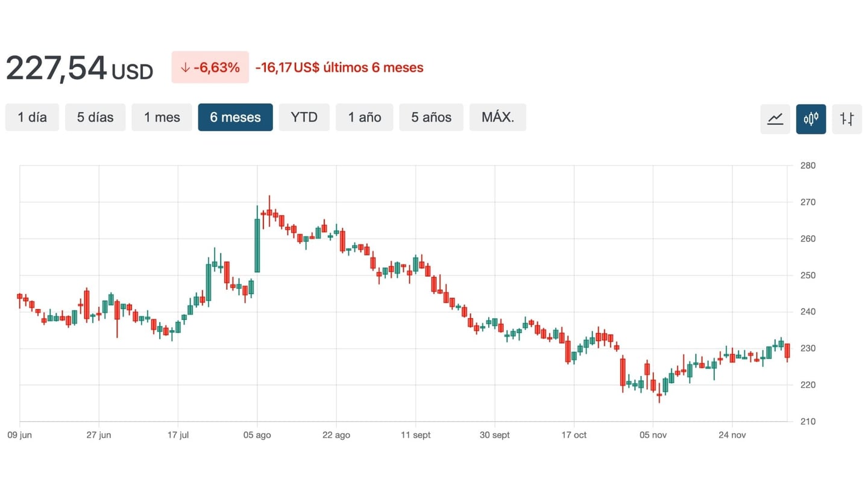Switch to the line chart view

pos(775,118)
